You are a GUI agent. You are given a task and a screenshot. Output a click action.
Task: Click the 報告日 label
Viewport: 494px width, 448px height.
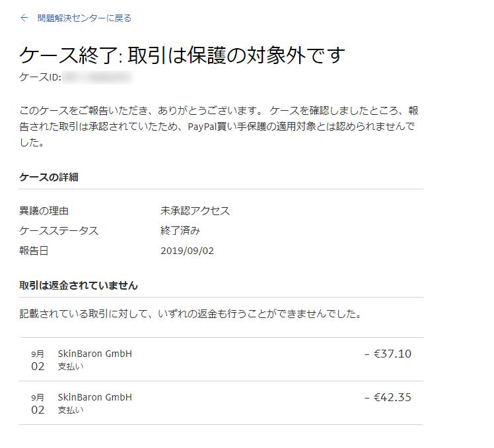coord(34,251)
